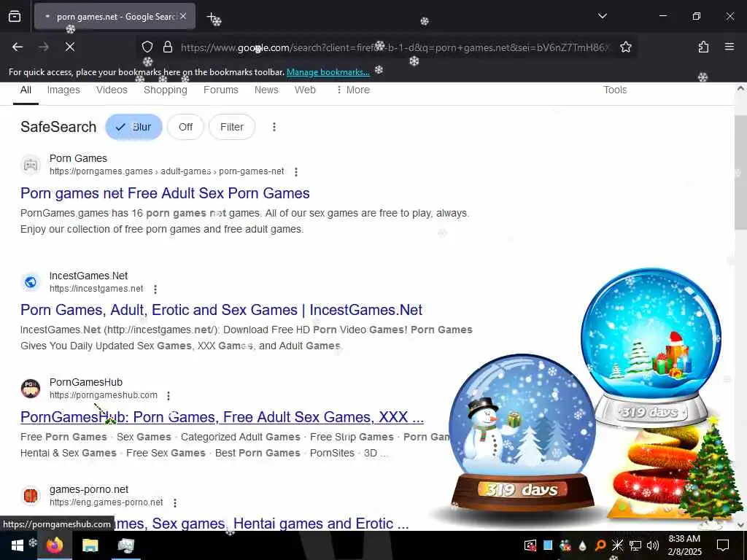Viewport: 747px width, 560px height.
Task: Open the first result title link
Action: point(165,193)
